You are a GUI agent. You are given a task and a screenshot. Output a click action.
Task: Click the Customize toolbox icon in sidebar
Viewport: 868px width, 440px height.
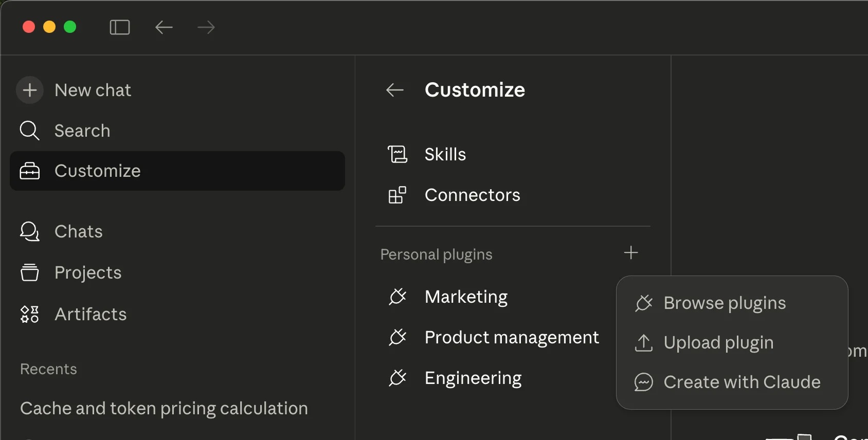click(29, 171)
